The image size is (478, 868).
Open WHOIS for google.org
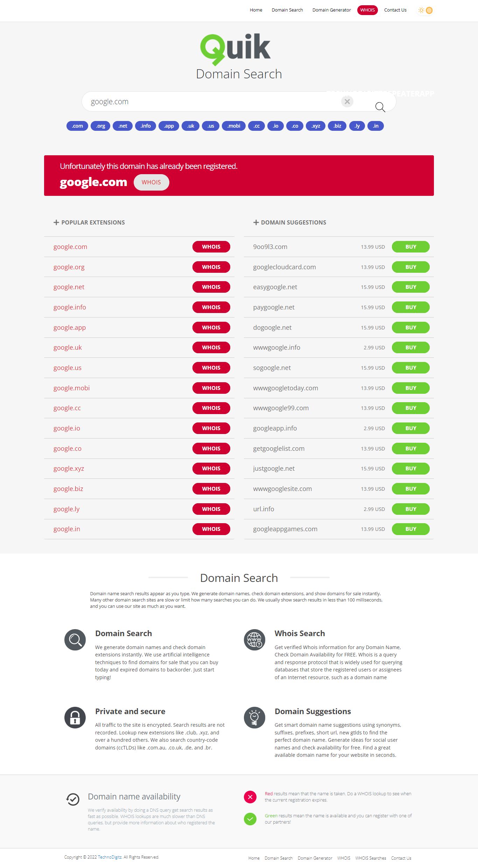pos(211,267)
